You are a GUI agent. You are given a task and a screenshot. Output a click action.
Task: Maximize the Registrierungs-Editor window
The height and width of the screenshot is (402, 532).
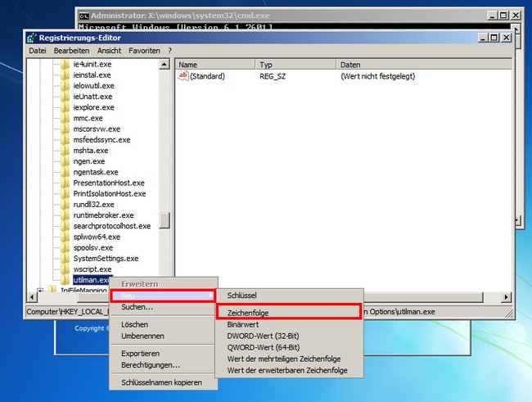pyautogui.click(x=494, y=38)
